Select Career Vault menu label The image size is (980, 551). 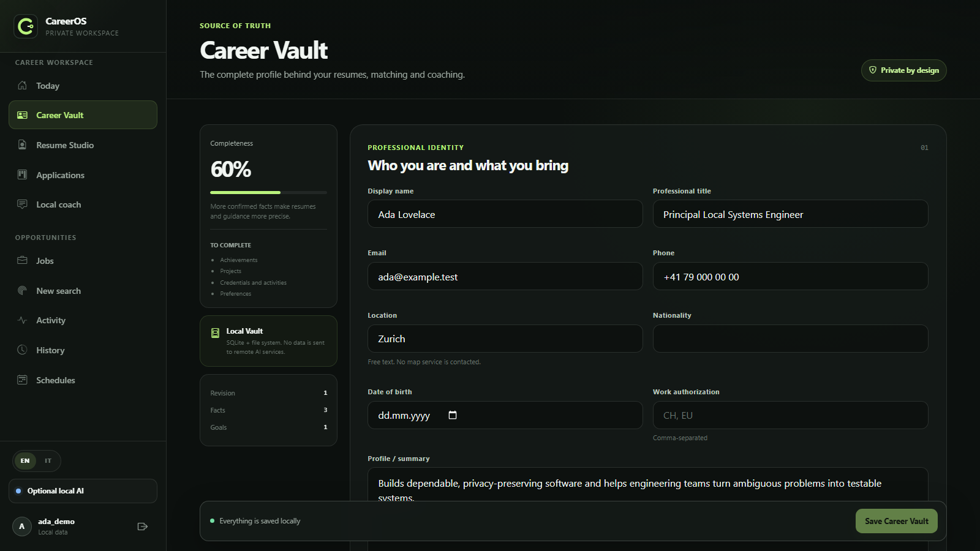60,115
